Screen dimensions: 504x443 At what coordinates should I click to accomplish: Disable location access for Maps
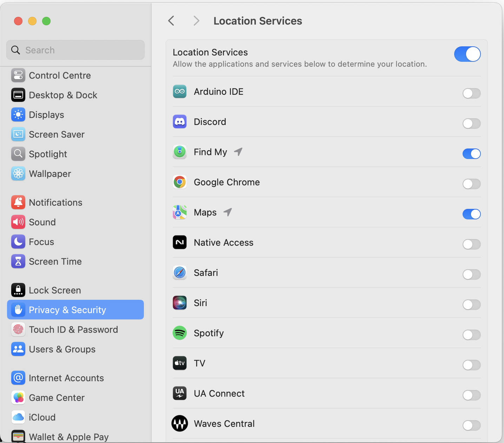pyautogui.click(x=471, y=214)
